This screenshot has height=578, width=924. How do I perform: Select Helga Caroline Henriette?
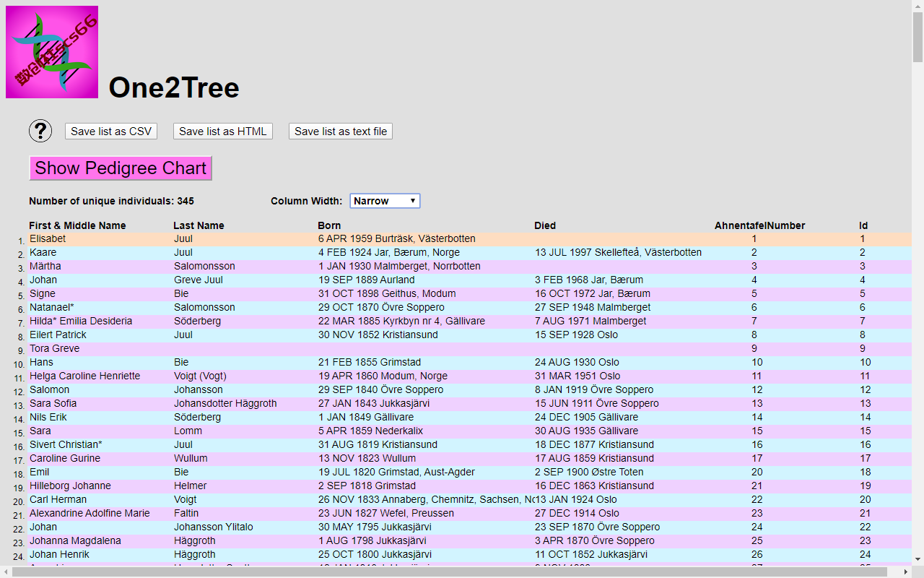(x=85, y=376)
